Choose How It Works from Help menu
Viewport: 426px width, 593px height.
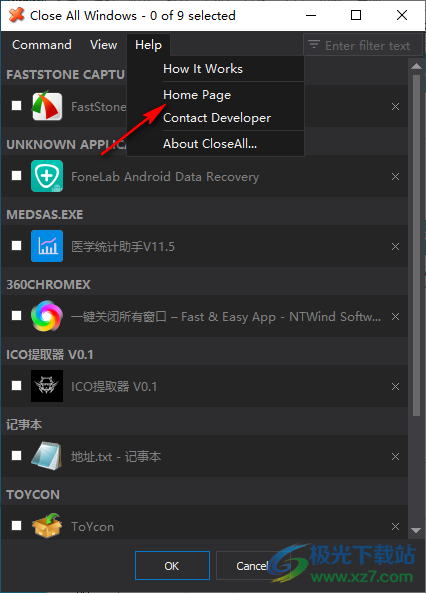point(216,69)
